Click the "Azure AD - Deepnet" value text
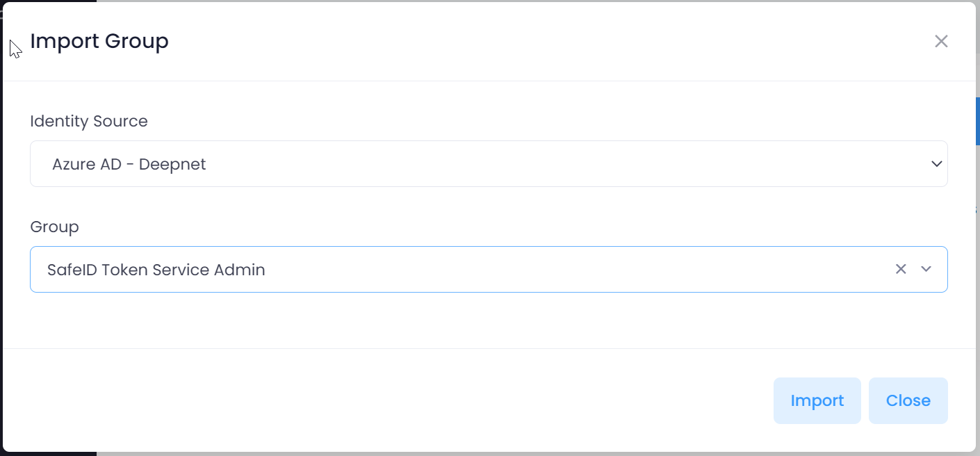 coord(129,165)
